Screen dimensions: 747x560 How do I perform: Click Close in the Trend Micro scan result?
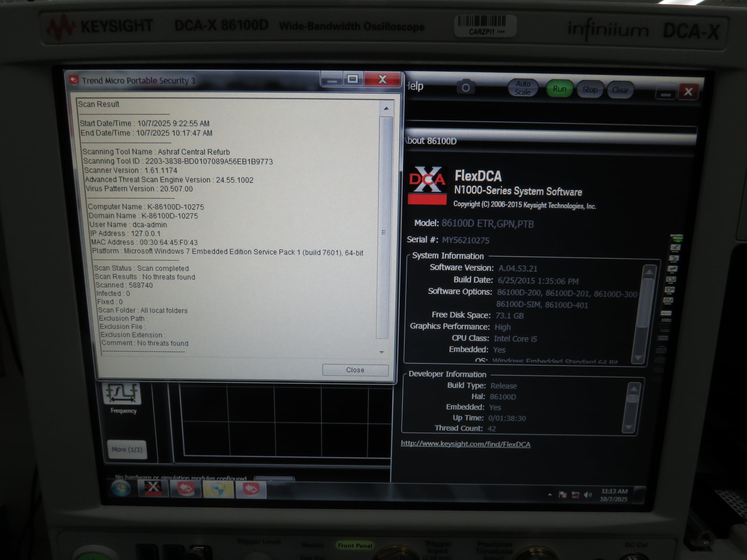[355, 370]
